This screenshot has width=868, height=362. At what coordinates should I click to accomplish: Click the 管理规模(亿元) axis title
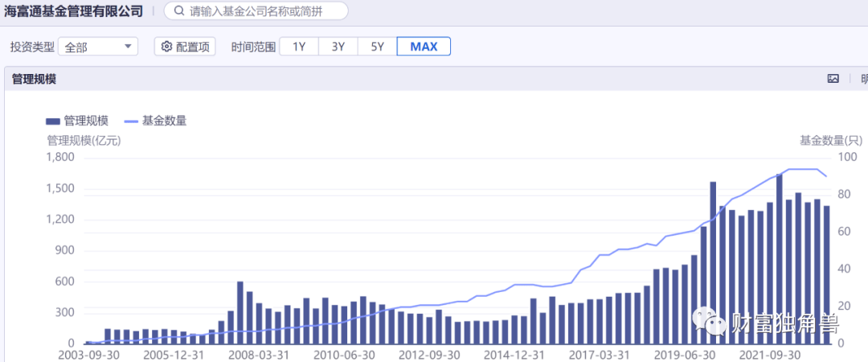[84, 140]
